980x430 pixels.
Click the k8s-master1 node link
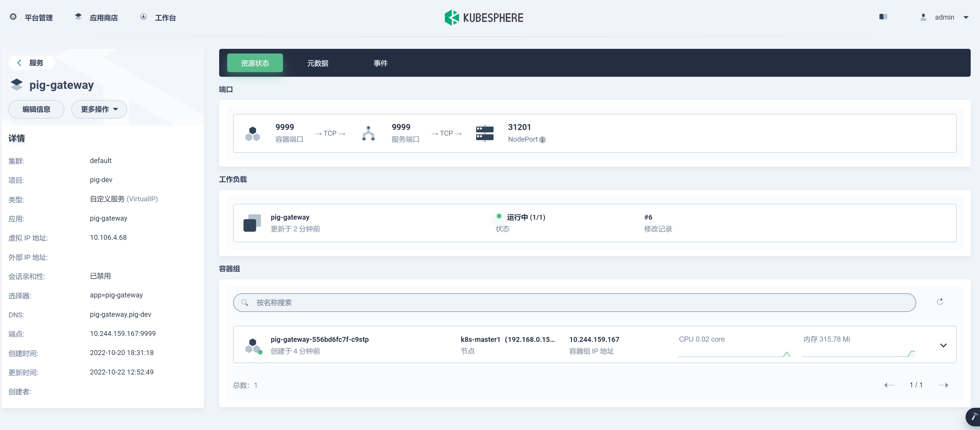coord(480,340)
